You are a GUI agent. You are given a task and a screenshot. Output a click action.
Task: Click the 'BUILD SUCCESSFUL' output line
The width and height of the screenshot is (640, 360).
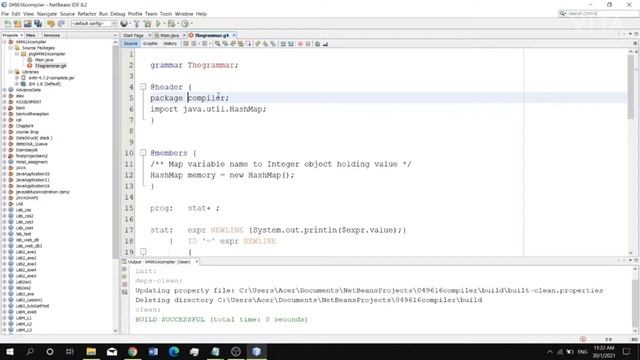click(x=221, y=319)
